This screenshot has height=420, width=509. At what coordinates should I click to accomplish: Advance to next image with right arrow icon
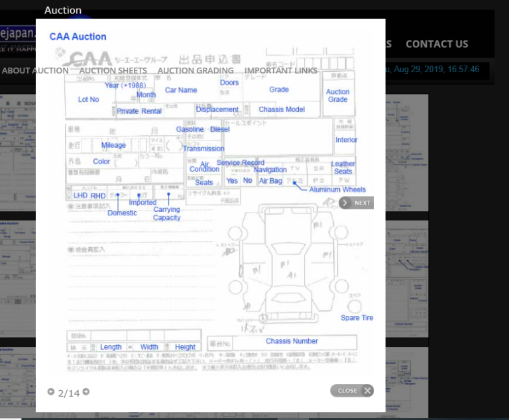point(86,392)
